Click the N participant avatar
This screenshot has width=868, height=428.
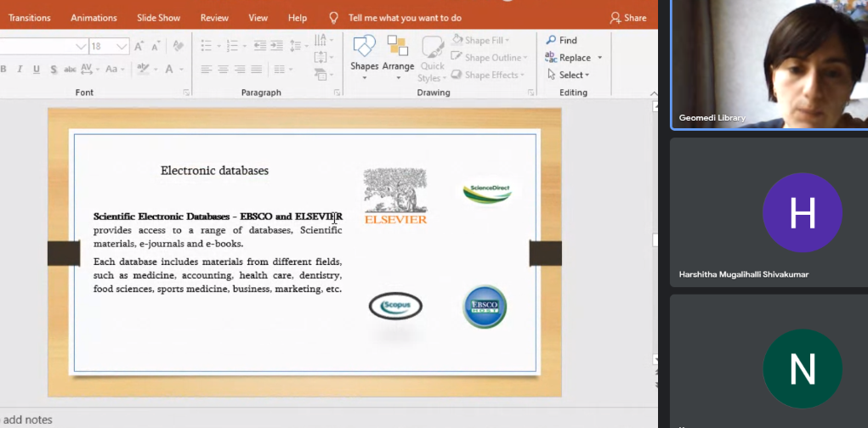coord(803,369)
